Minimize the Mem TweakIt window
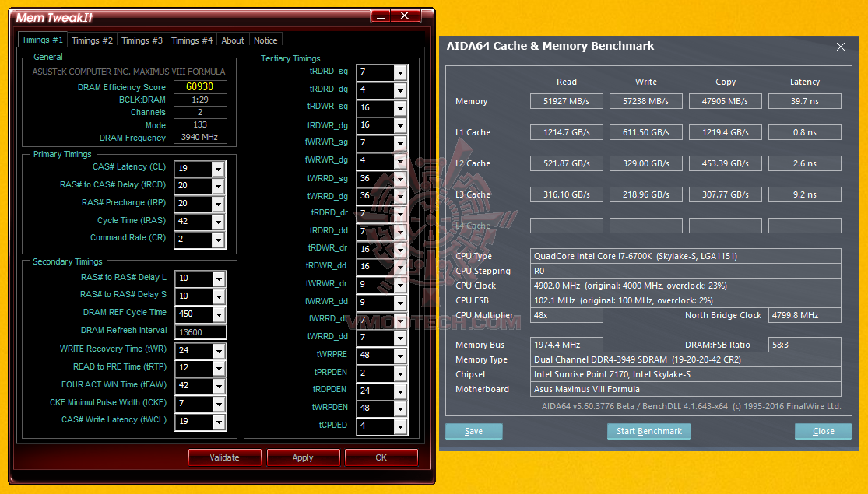This screenshot has height=494, width=868. point(381,16)
